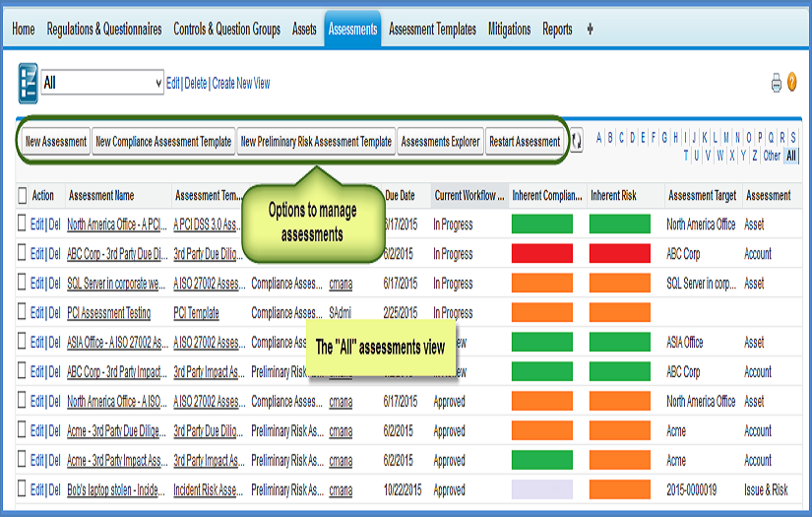Image resolution: width=812 pixels, height=517 pixels.
Task: Click the 10/22/2015 due date cell
Action: [403, 490]
